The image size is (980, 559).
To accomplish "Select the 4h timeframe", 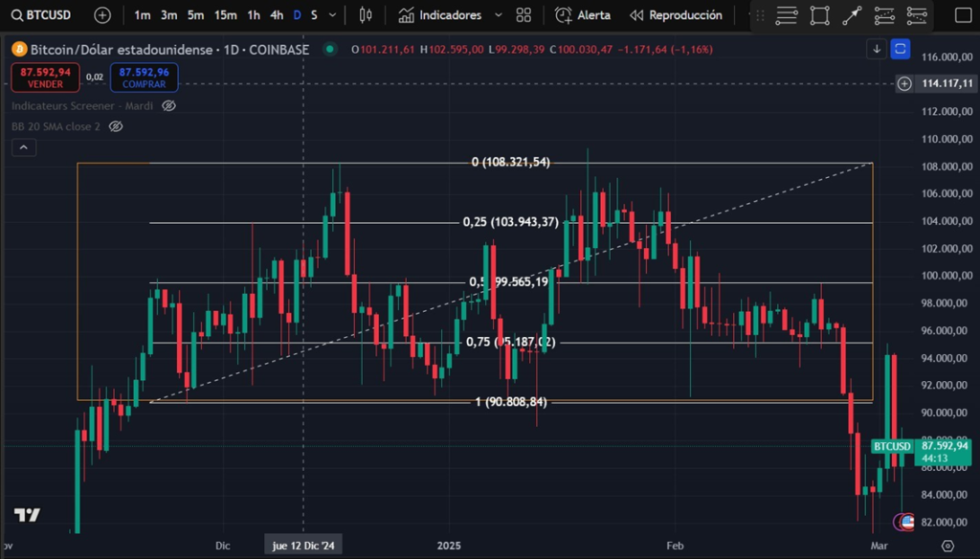I will tap(277, 15).
